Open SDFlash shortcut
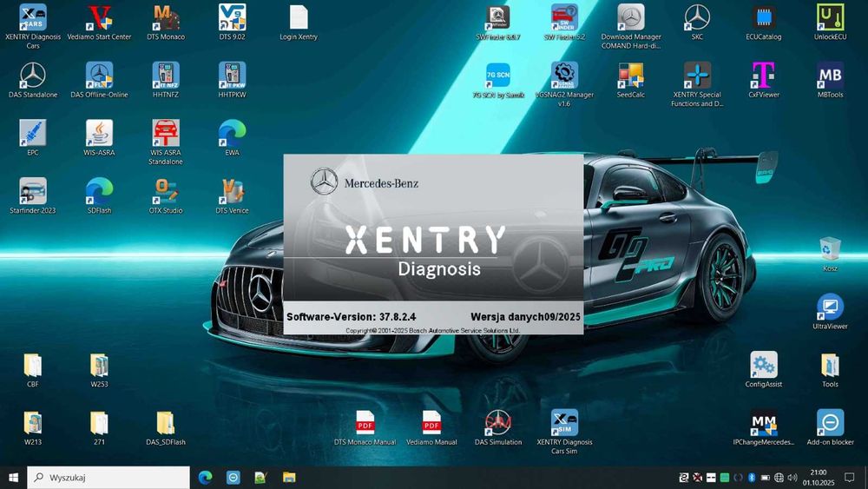Viewport: 868px width, 489px height. pos(99,192)
